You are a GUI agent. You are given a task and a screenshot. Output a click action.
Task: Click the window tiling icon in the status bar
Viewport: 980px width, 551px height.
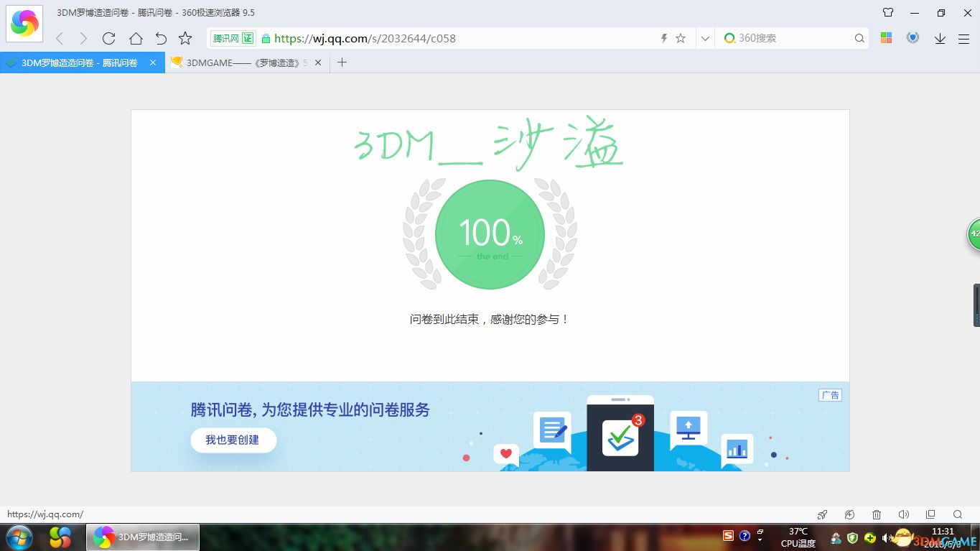[x=930, y=514]
